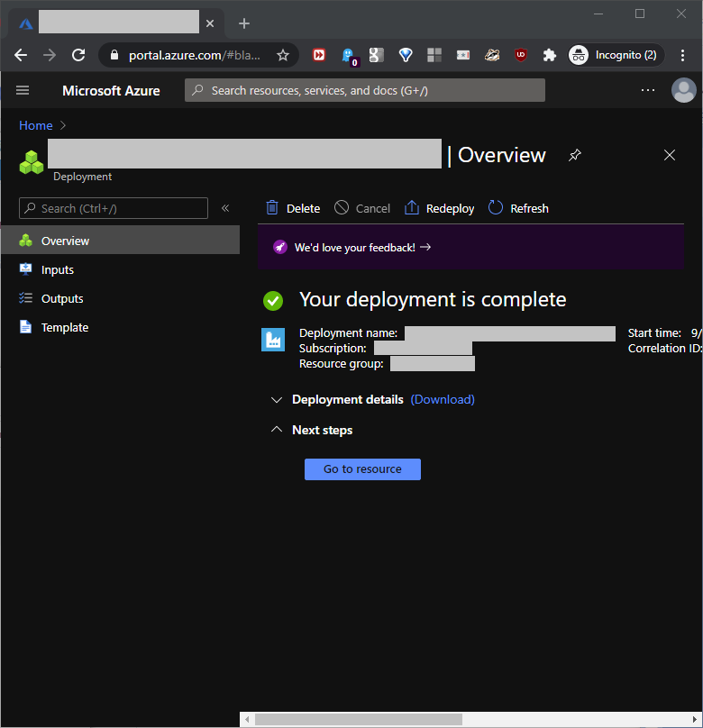Image resolution: width=703 pixels, height=728 pixels.
Task: Minimize the browser window
Action: (x=598, y=14)
